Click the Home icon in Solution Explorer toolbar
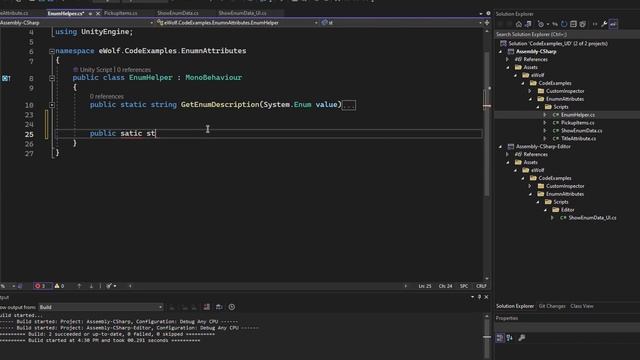The height and width of the screenshot is (360, 640). point(519,24)
